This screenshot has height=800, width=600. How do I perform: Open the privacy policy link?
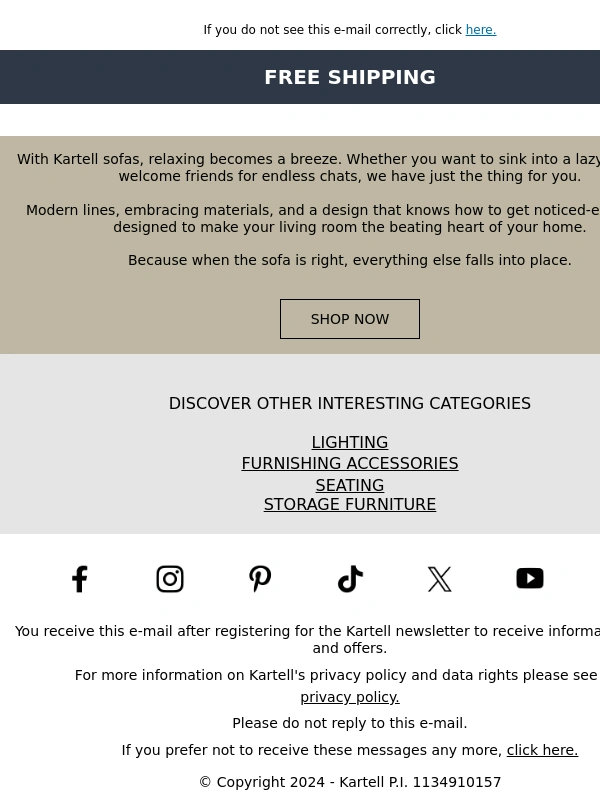coord(350,697)
